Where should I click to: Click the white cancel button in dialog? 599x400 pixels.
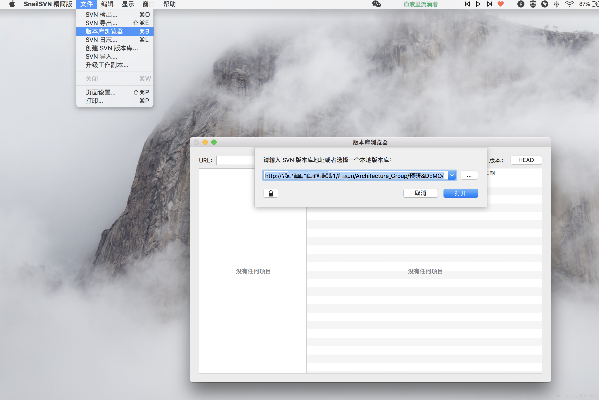pos(420,193)
